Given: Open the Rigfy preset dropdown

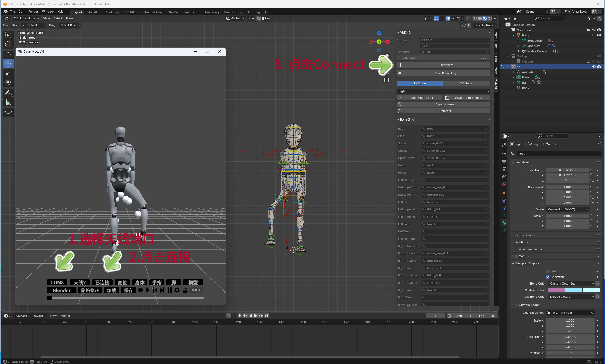Looking at the screenshot, I should point(443,91).
